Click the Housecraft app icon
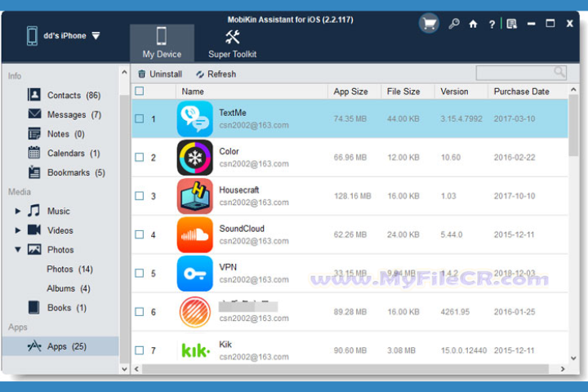 pos(194,196)
